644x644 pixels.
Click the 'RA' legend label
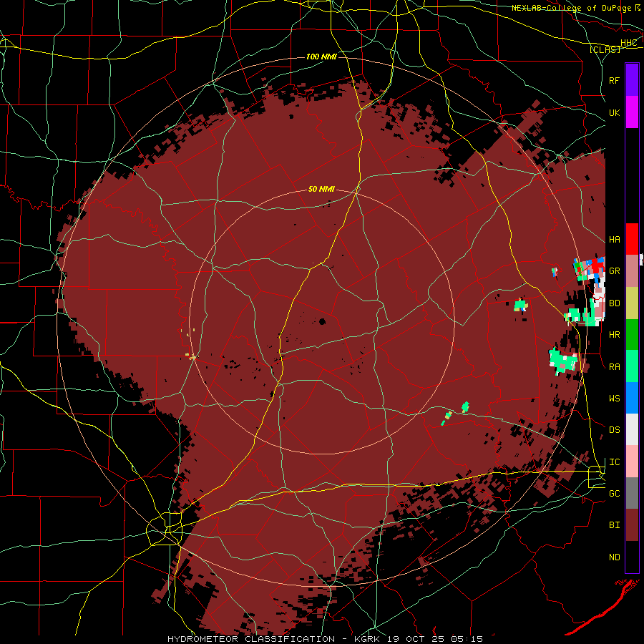pos(614,367)
